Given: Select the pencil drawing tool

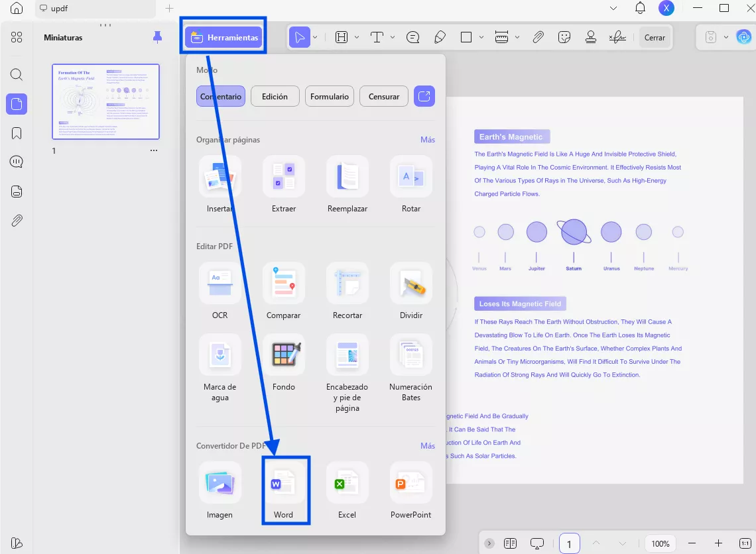Looking at the screenshot, I should pos(440,37).
